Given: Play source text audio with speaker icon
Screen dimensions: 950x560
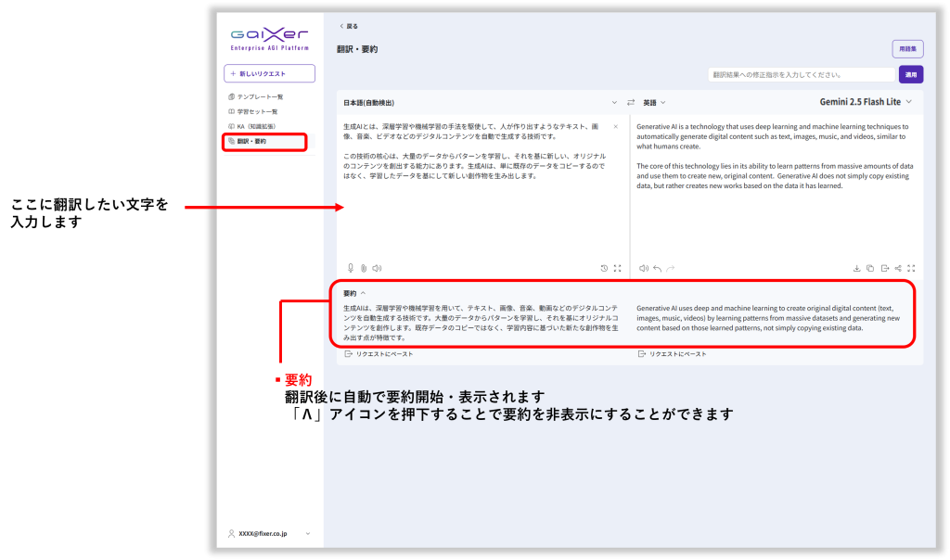Looking at the screenshot, I should [377, 268].
